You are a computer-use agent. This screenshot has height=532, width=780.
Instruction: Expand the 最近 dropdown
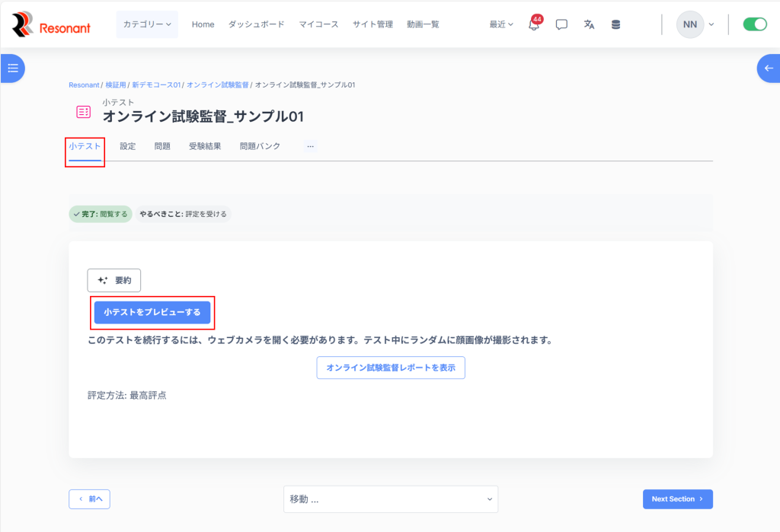(500, 24)
